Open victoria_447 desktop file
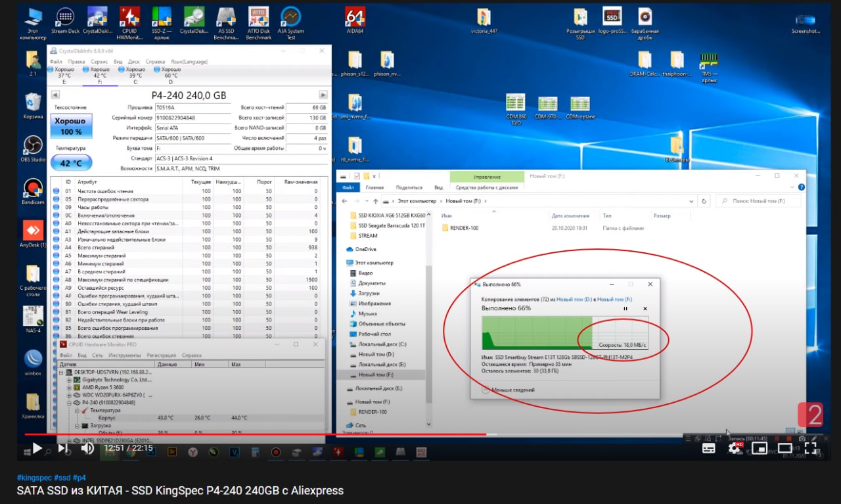The height and width of the screenshot is (504, 841). click(x=484, y=21)
